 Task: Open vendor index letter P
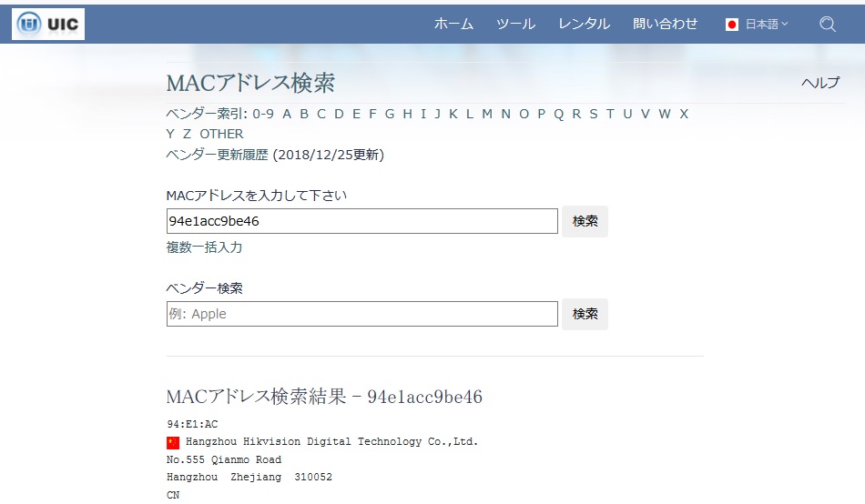(x=542, y=114)
